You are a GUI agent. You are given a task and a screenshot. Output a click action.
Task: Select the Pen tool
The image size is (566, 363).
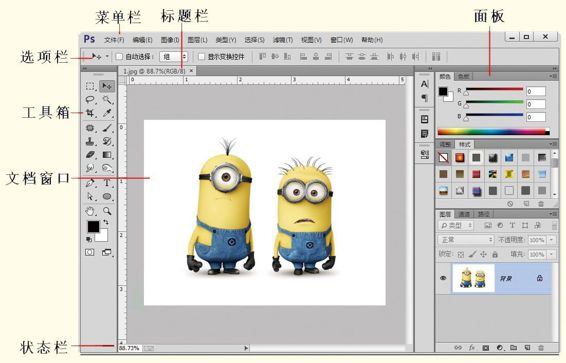(x=90, y=183)
